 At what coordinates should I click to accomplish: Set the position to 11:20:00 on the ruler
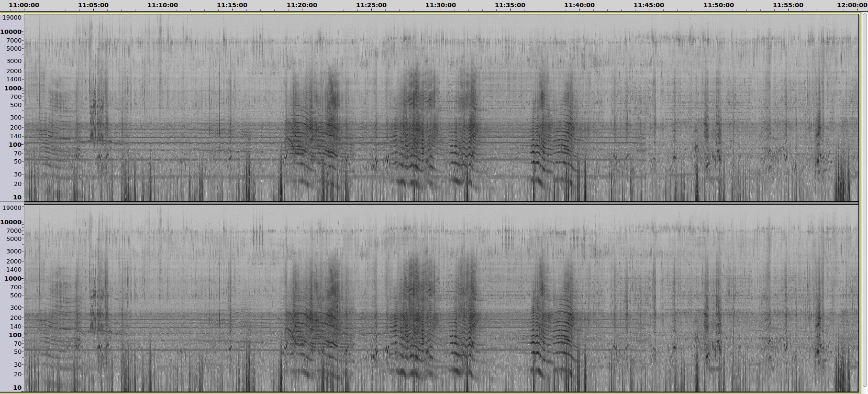pos(302,5)
